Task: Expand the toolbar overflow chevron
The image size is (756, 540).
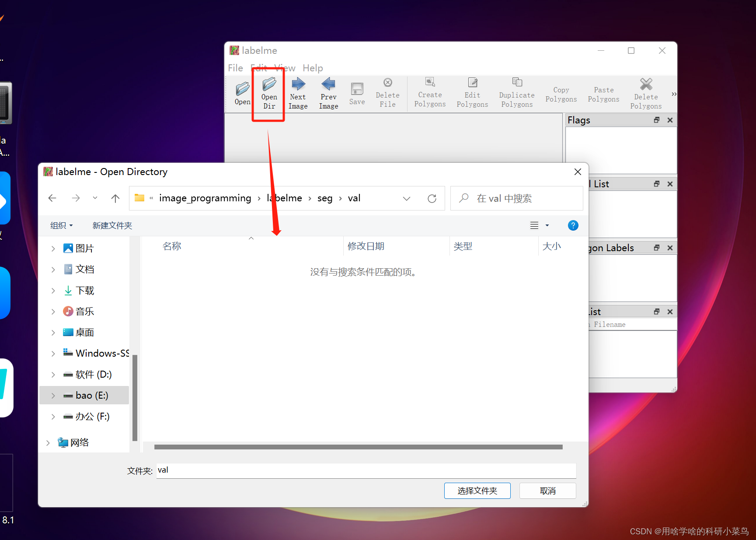Action: click(x=674, y=94)
